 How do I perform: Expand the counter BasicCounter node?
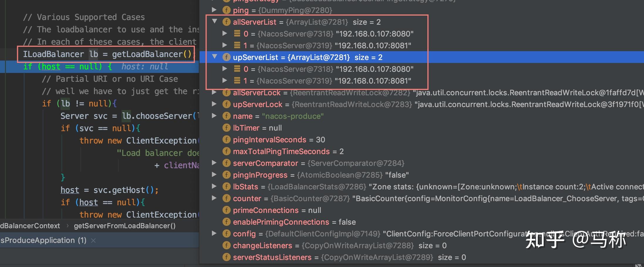point(214,198)
